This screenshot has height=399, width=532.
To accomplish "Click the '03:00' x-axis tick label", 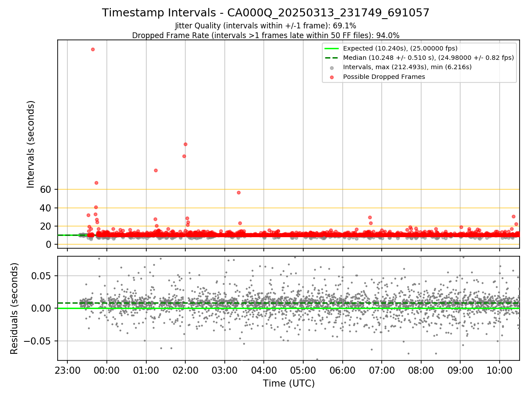I will coord(225,371).
